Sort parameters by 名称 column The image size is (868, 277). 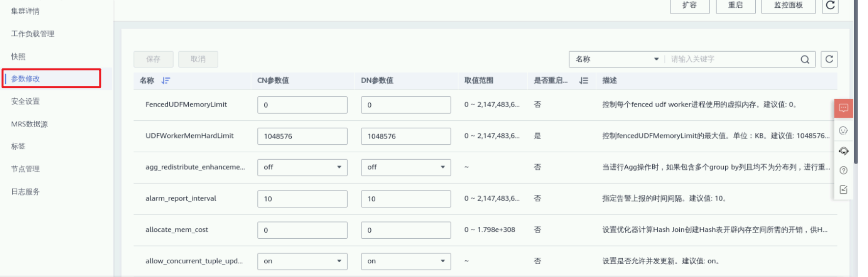point(166,81)
